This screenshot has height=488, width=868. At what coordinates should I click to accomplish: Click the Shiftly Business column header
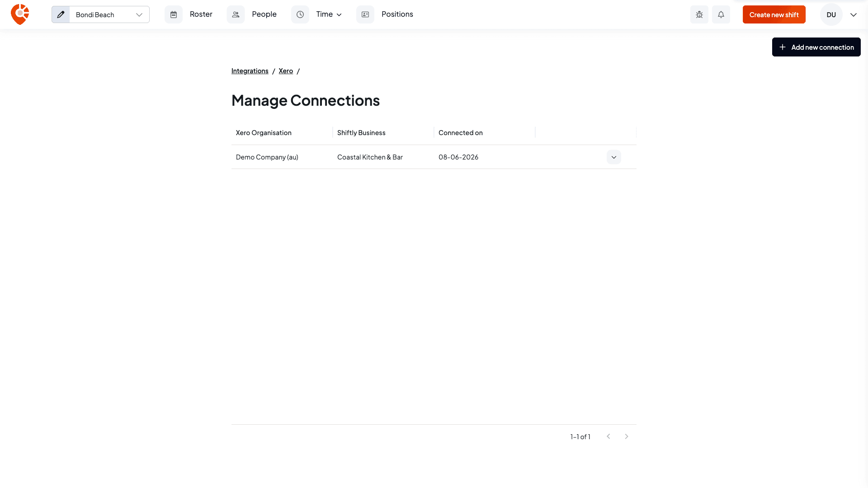click(x=383, y=132)
